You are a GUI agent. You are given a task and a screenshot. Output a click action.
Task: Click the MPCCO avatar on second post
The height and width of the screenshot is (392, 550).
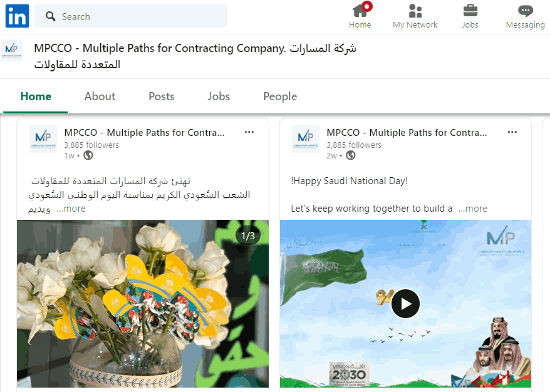click(306, 139)
